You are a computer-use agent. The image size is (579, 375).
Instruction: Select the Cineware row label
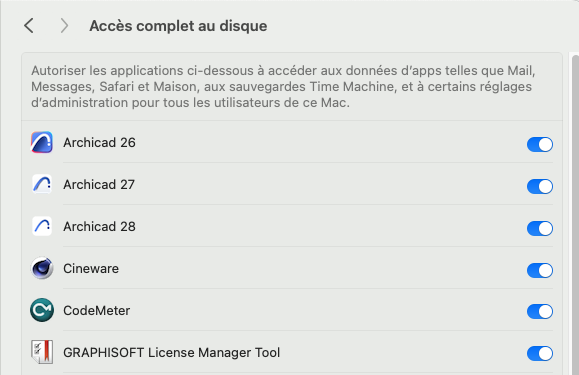tap(91, 268)
